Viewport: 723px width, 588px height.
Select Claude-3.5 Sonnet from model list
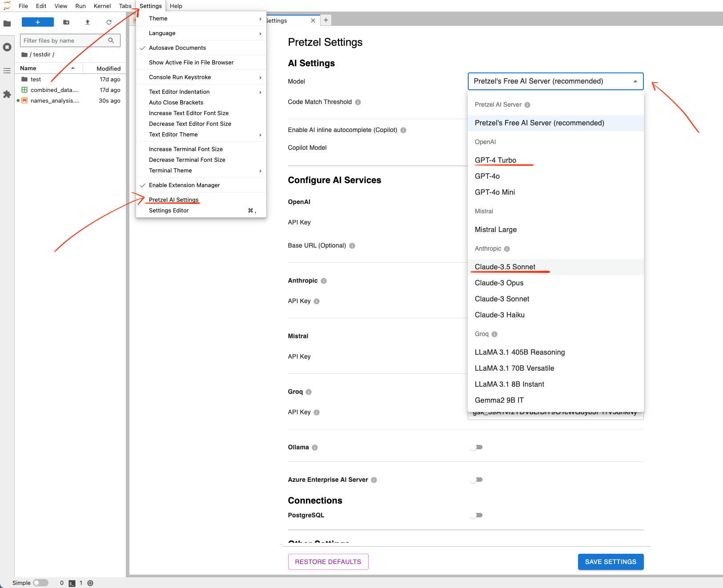coord(505,267)
